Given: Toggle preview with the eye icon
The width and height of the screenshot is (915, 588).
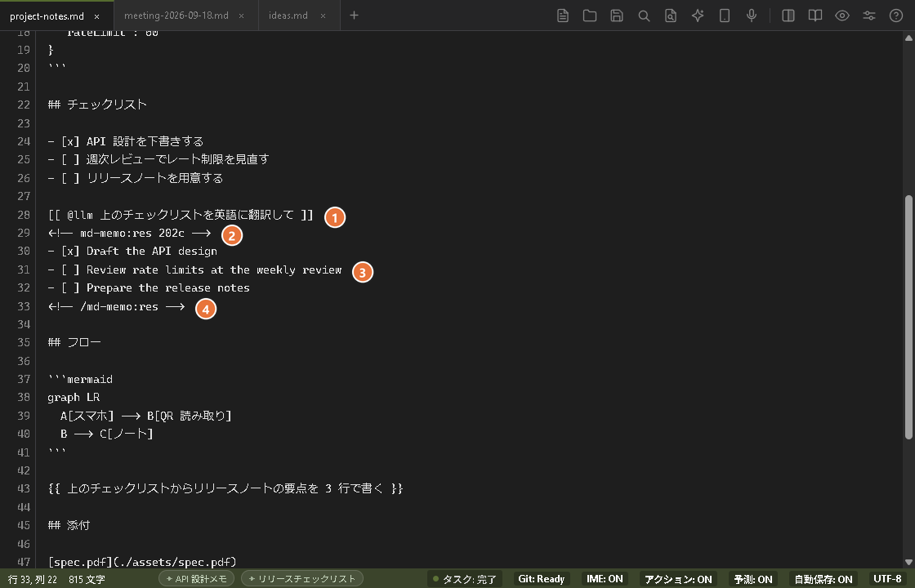Looking at the screenshot, I should tap(842, 16).
